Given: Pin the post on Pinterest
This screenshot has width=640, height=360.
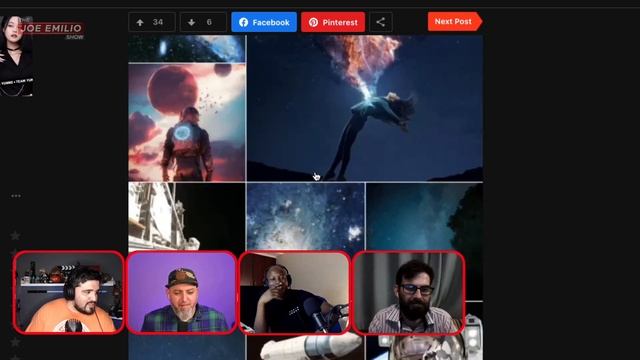Looking at the screenshot, I should pyautogui.click(x=333, y=22).
